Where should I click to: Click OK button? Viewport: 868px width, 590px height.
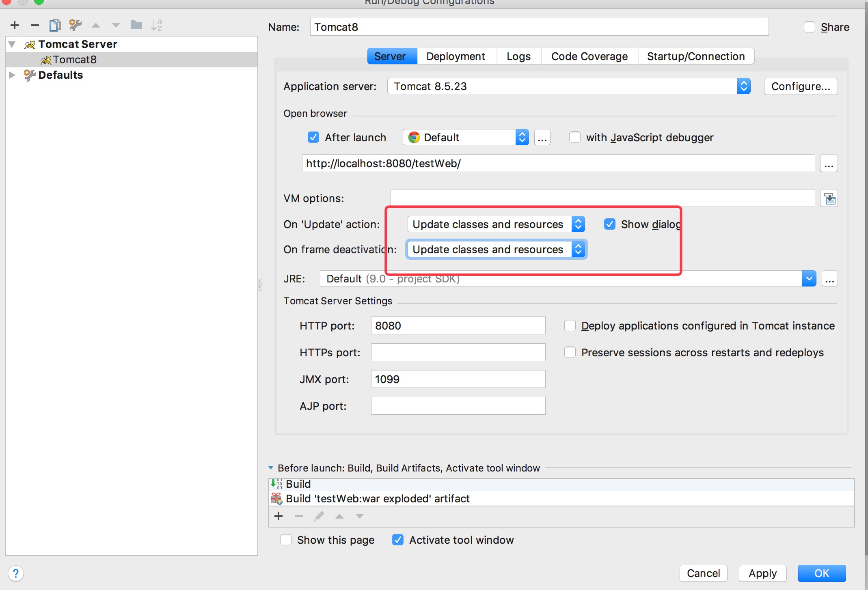pyautogui.click(x=822, y=573)
